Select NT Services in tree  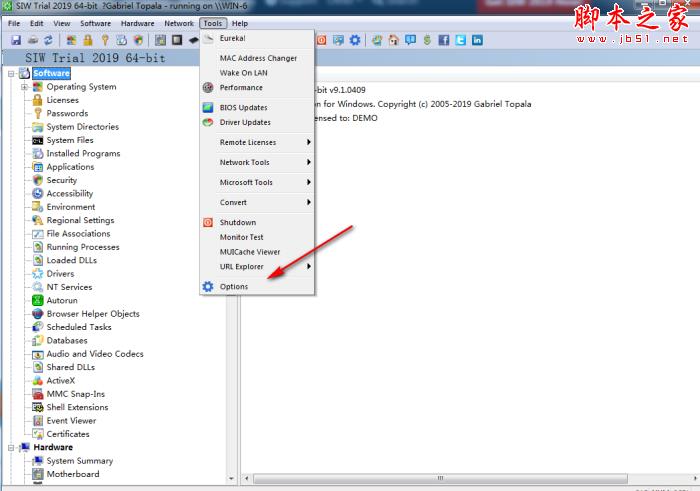point(69,287)
